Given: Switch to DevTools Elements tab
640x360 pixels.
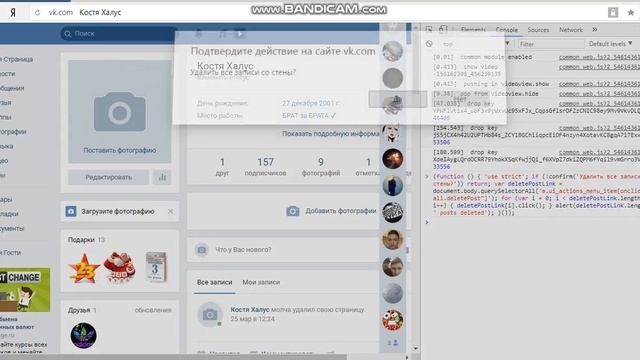Looking at the screenshot, I should pos(473,30).
